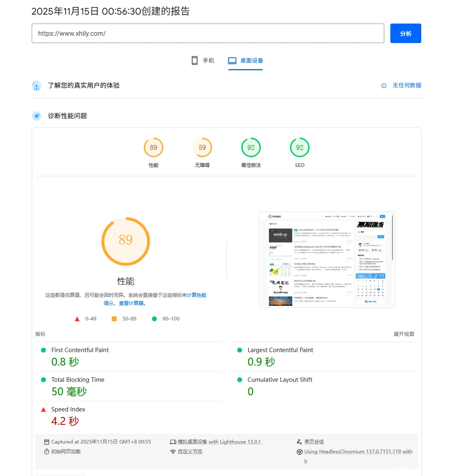The image size is (457, 476).
Task: Click the 诊断性能问题 section icon
Action: click(37, 116)
